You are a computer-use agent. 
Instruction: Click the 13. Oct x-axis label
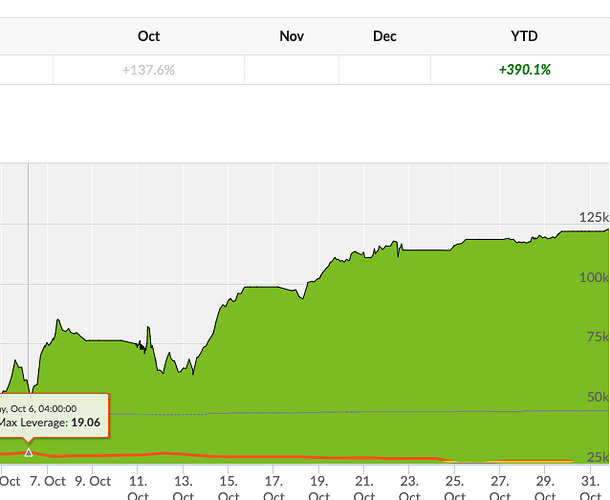[183, 489]
